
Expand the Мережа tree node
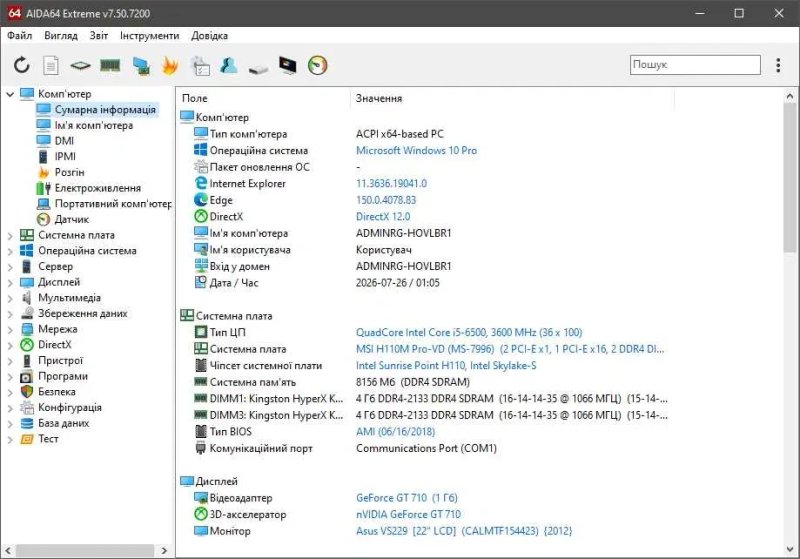click(x=10, y=329)
